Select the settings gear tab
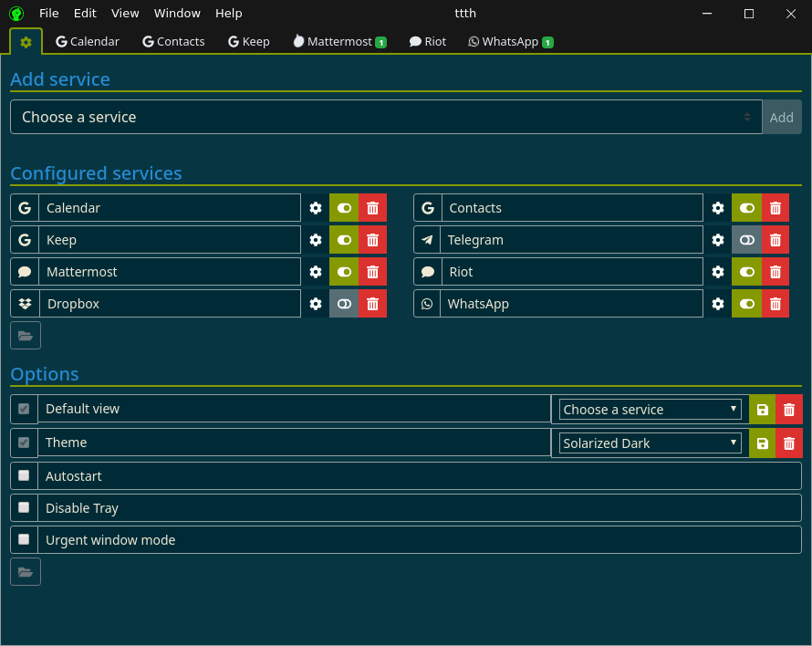812x646 pixels. [x=26, y=41]
